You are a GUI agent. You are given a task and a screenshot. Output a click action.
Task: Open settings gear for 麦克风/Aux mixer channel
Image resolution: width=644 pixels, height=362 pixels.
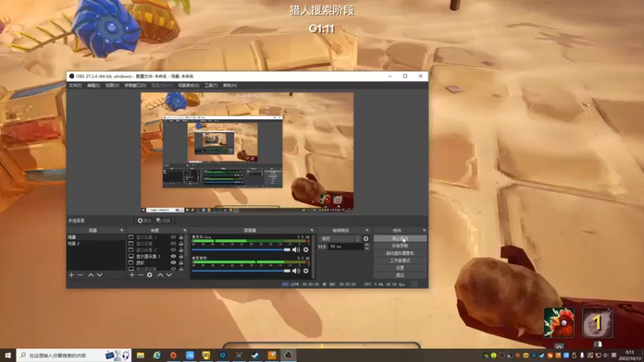[x=306, y=249]
